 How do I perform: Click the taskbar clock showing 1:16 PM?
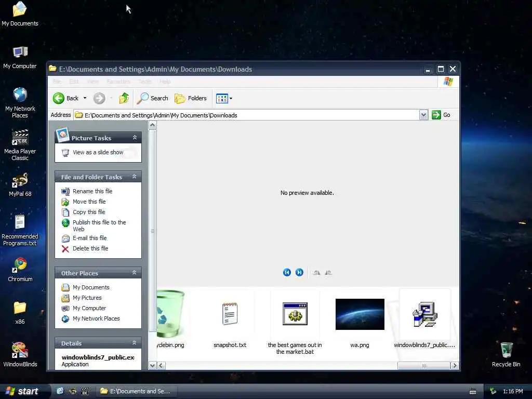point(513,392)
